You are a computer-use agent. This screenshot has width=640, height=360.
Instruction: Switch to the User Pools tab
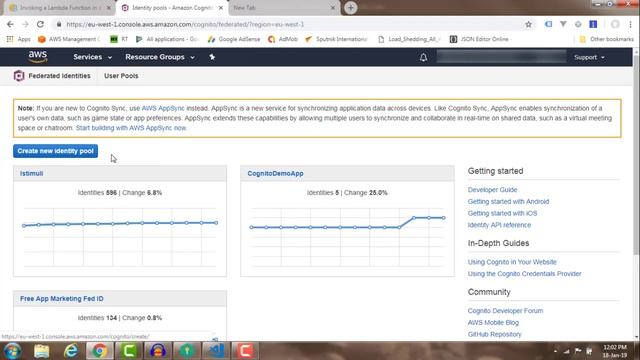pos(121,76)
